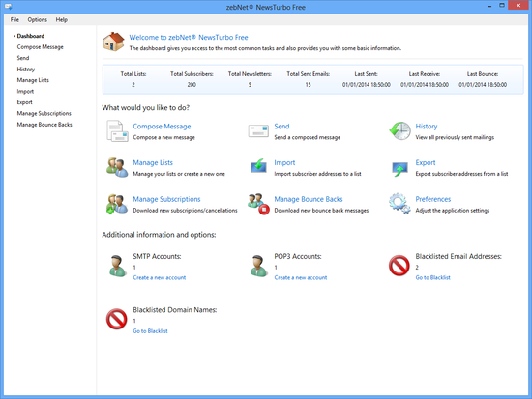Open the History dashboard link

pos(427,127)
